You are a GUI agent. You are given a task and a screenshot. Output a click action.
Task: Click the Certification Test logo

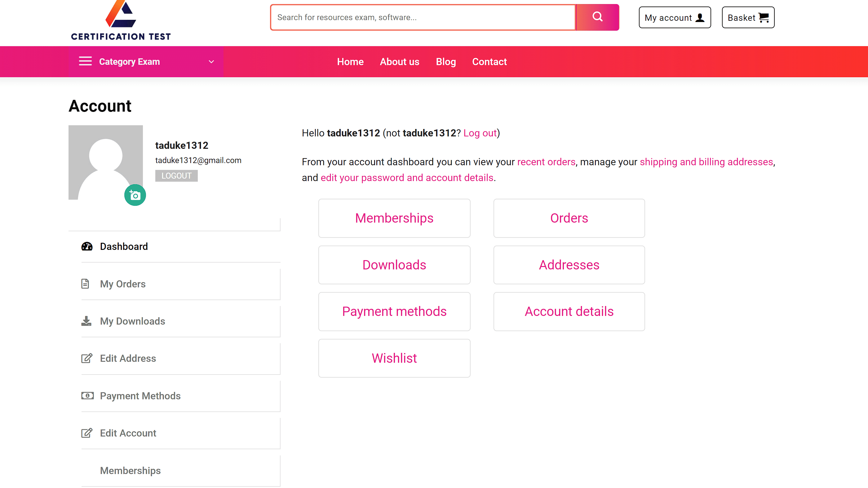point(121,21)
